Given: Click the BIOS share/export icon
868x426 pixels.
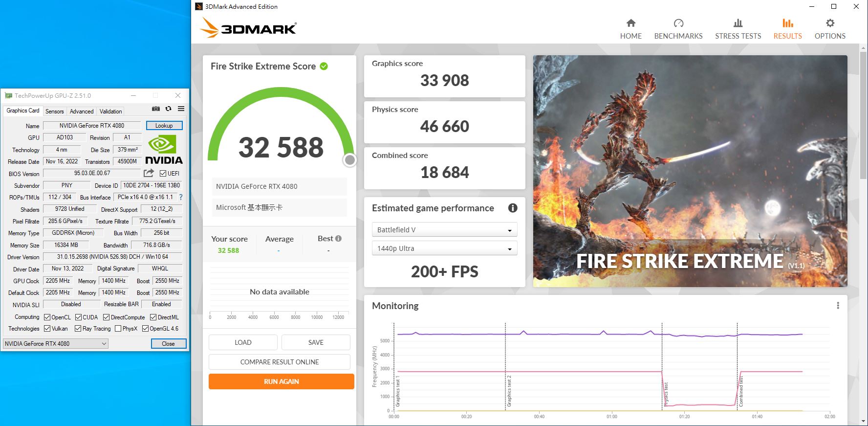Looking at the screenshot, I should click(149, 173).
